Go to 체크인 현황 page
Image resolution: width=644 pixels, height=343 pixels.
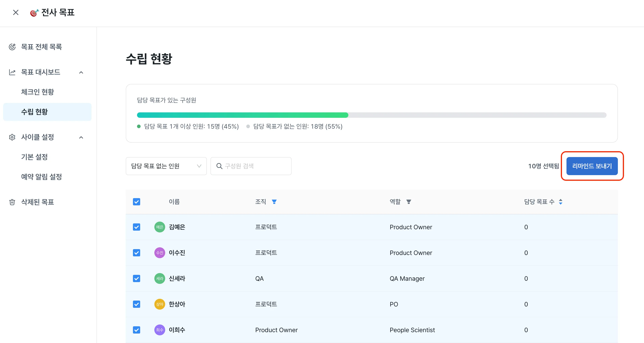click(x=37, y=92)
